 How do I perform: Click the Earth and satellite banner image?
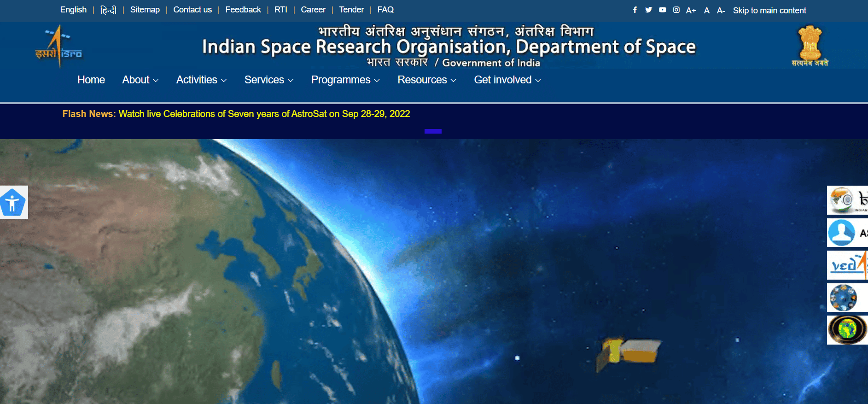[434, 271]
